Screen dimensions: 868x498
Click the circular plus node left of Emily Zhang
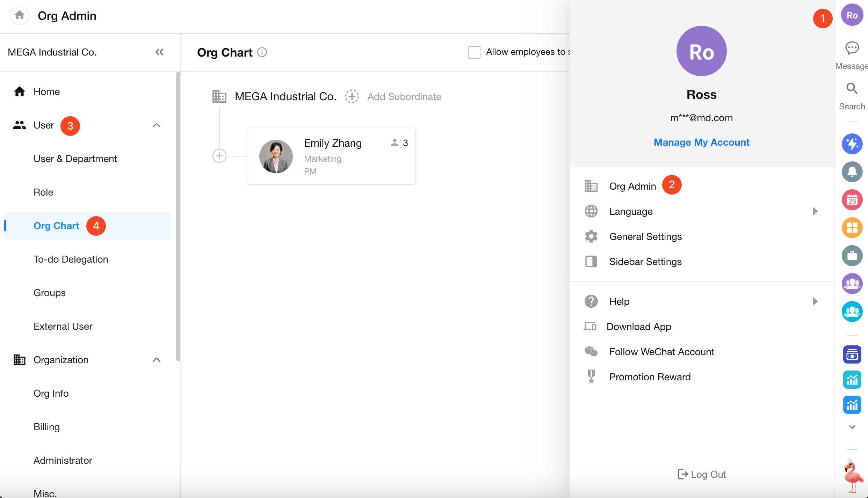[x=219, y=156]
